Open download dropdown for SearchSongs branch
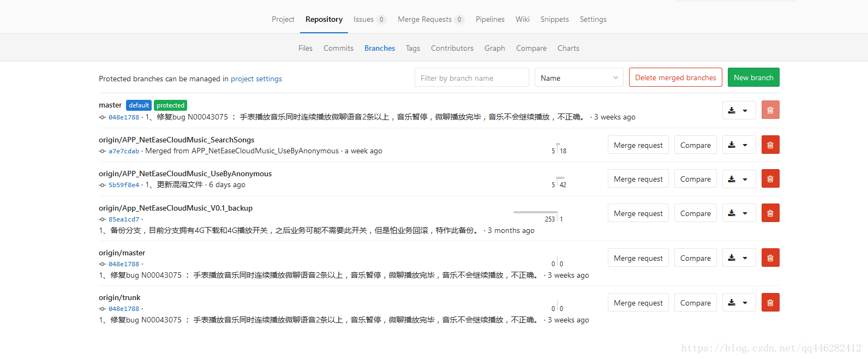 tap(739, 145)
